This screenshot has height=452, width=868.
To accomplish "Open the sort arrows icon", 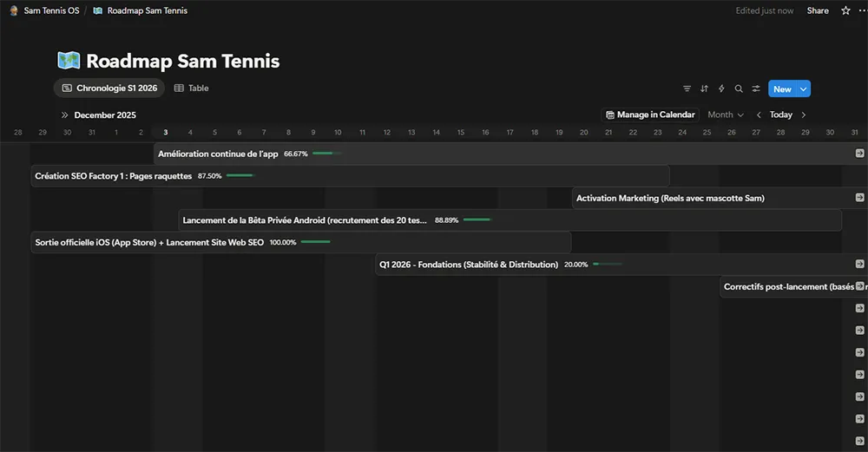I will point(704,88).
